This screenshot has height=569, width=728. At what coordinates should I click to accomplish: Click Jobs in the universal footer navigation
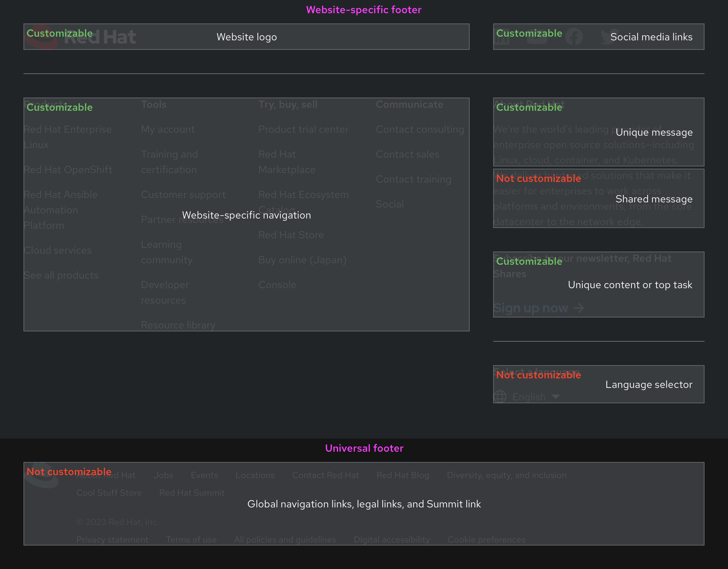tap(163, 475)
